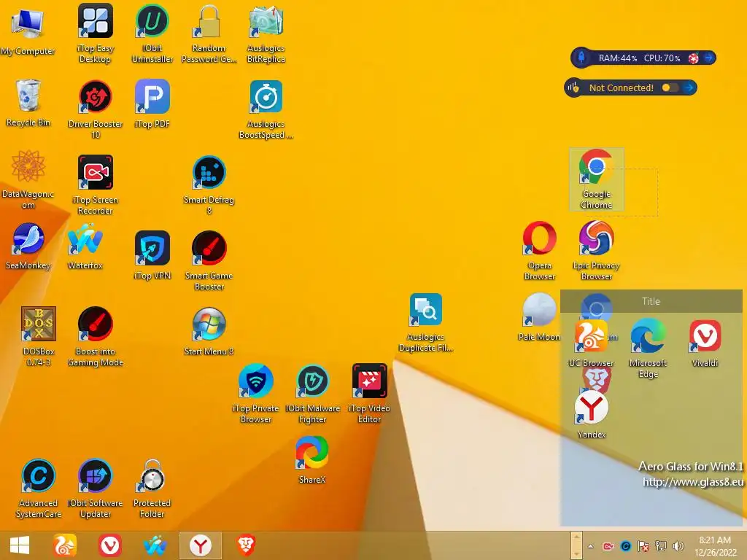Expand the Not Connected widget arrow button

tap(689, 87)
